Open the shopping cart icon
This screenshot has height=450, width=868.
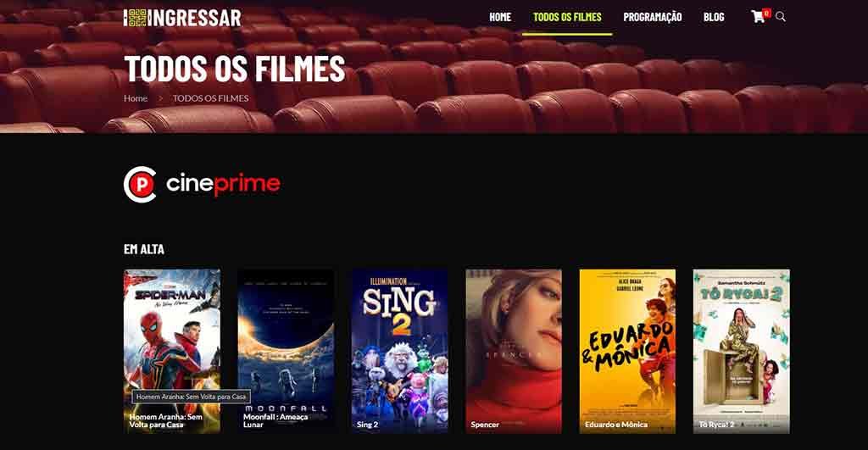coord(758,17)
